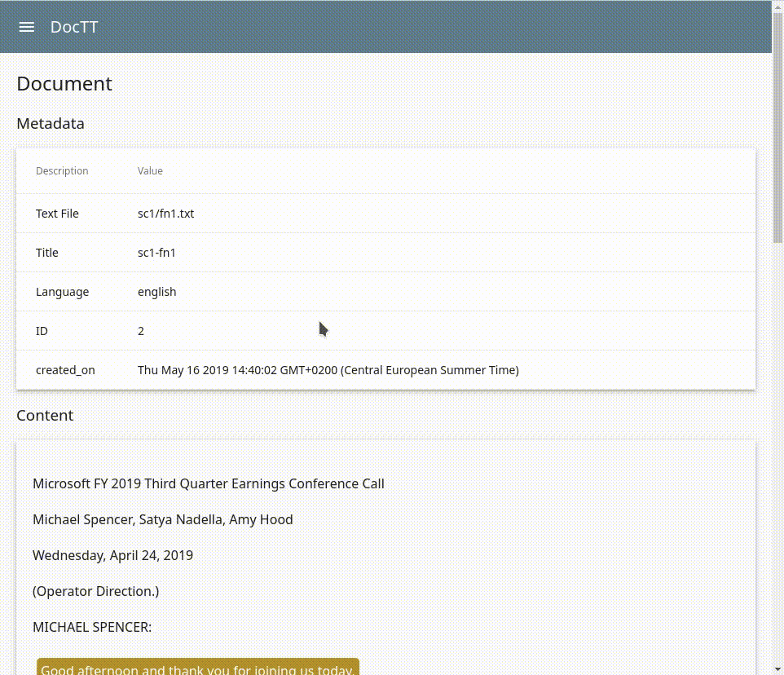This screenshot has width=784, height=675.
Task: Click the Document page heading
Action: 64,83
